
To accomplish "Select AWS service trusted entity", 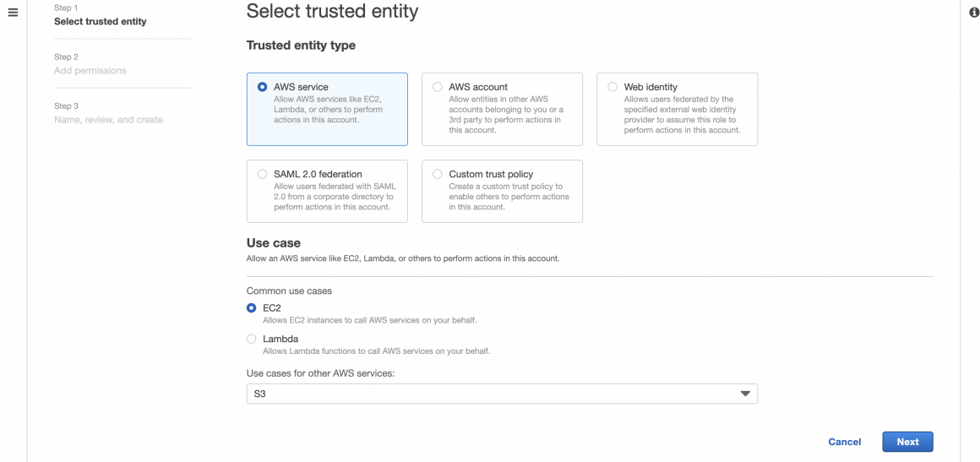I will click(x=263, y=87).
